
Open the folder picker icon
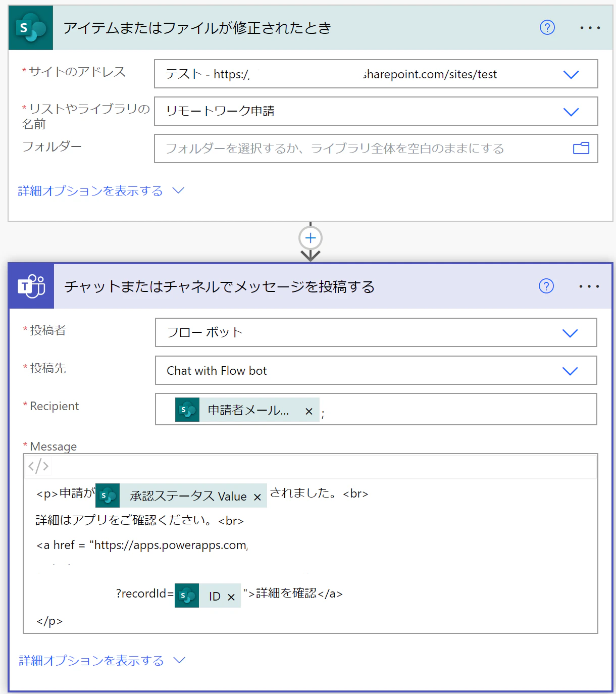click(x=581, y=148)
